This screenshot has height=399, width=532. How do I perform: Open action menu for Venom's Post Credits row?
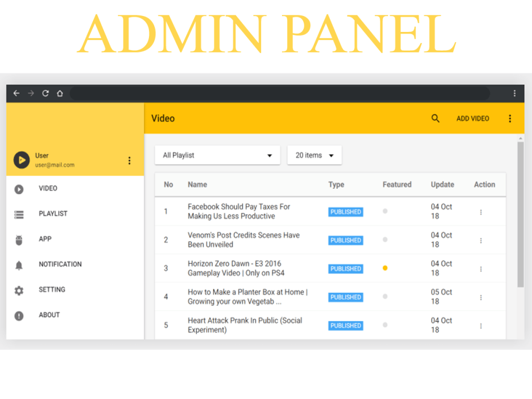tap(481, 240)
